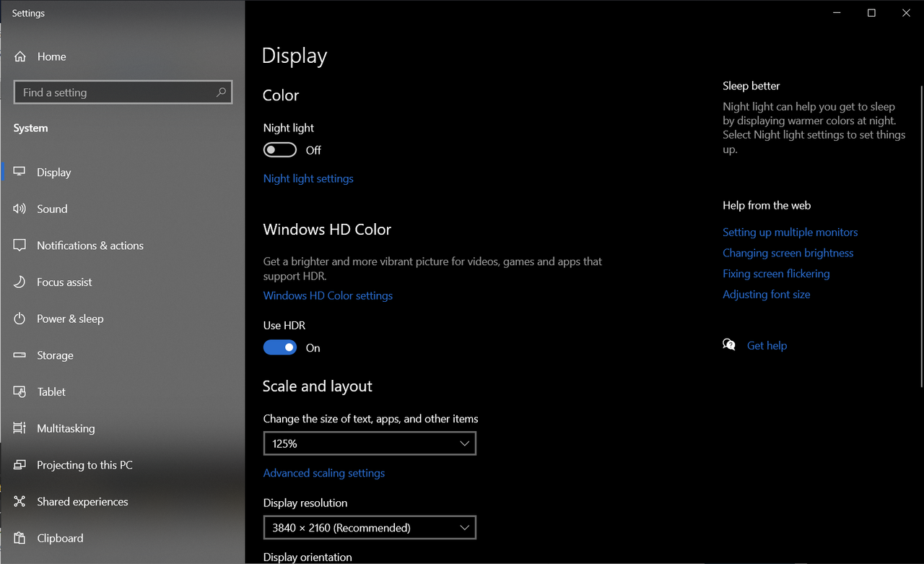
Task: Click the Multitasking icon
Action: tap(20, 428)
